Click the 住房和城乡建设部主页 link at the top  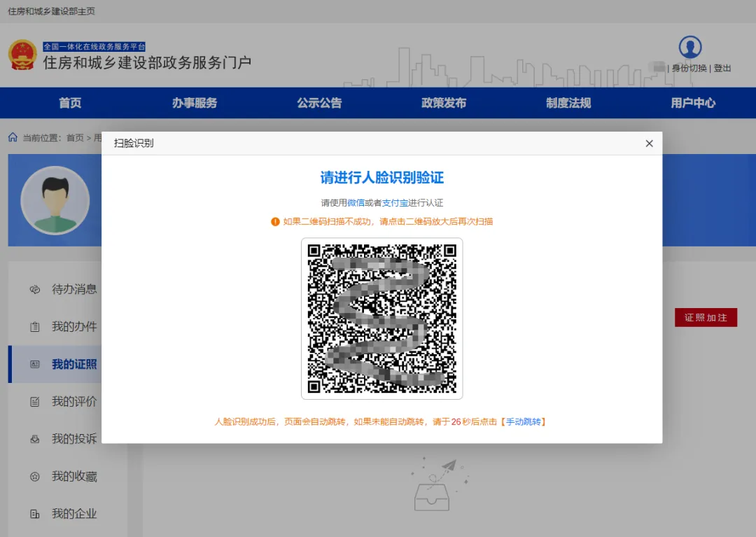point(52,11)
